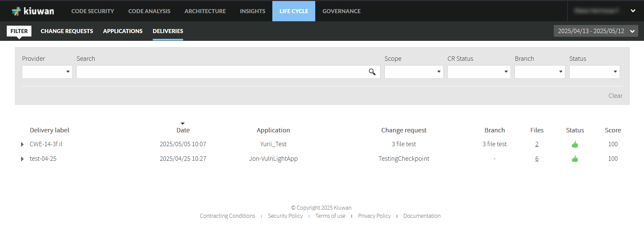The width and height of the screenshot is (644, 234).
Task: Open the Branch filter dropdown
Action: (540, 72)
